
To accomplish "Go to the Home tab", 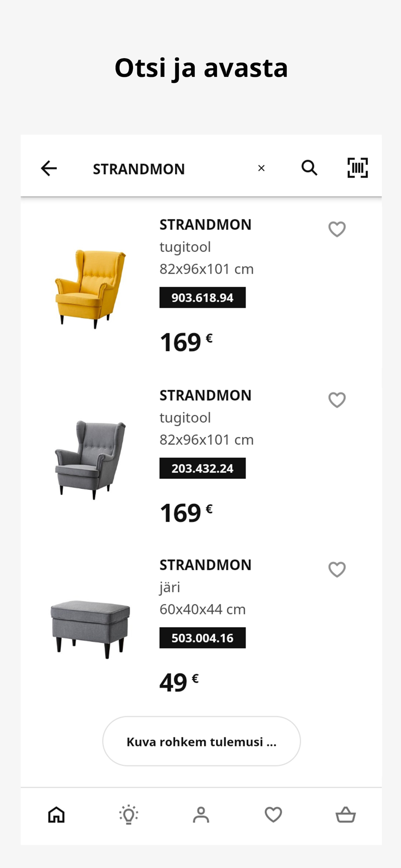I will pos(56,815).
